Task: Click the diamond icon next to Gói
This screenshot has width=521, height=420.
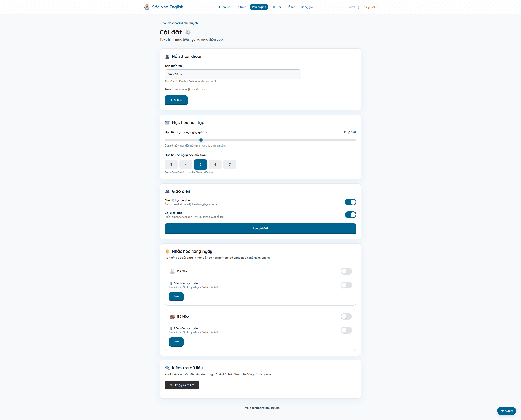Action: (x=274, y=7)
